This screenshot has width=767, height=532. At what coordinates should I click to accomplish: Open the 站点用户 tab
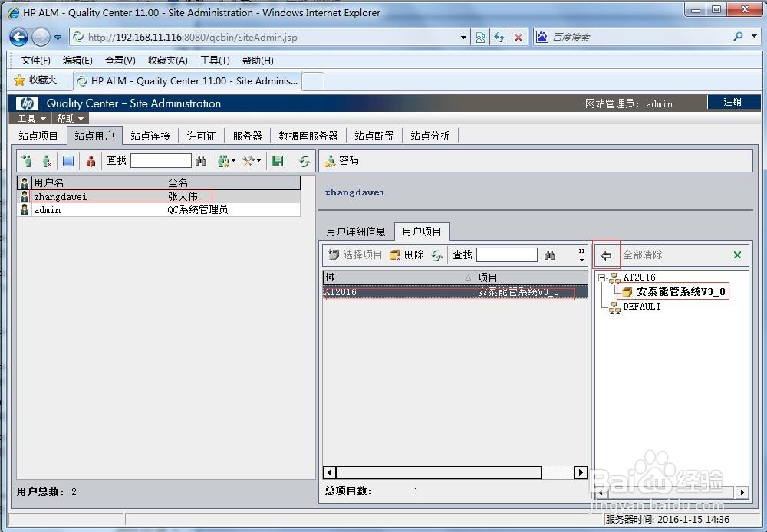click(94, 136)
